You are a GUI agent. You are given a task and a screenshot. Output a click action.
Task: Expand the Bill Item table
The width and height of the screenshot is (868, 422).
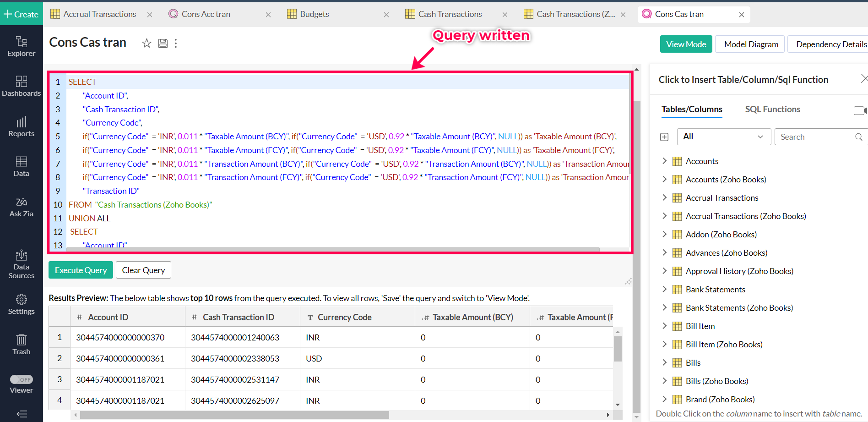tap(664, 326)
